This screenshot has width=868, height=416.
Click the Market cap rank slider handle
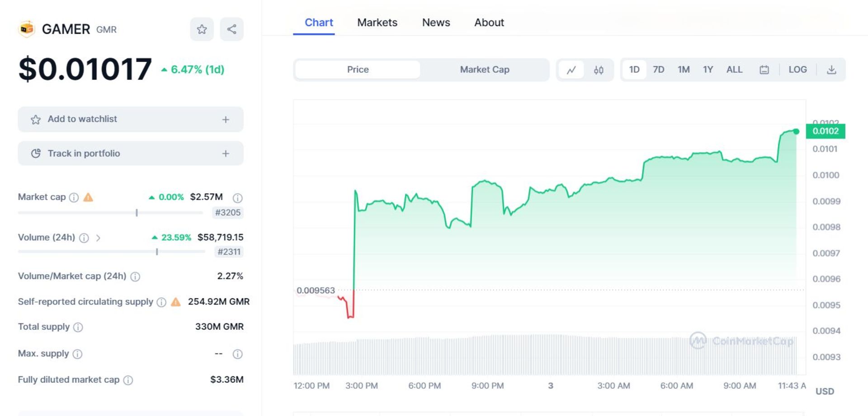pos(137,212)
